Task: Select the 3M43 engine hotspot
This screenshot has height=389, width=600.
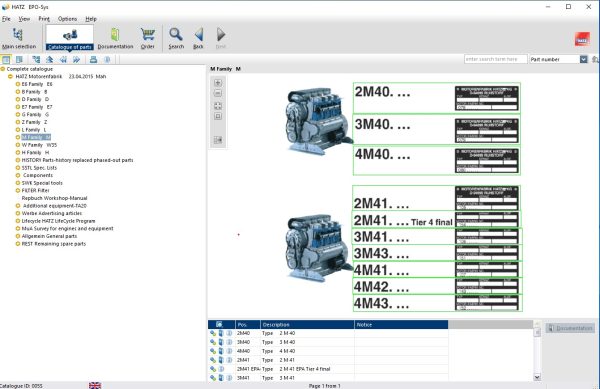Action: pos(437,253)
